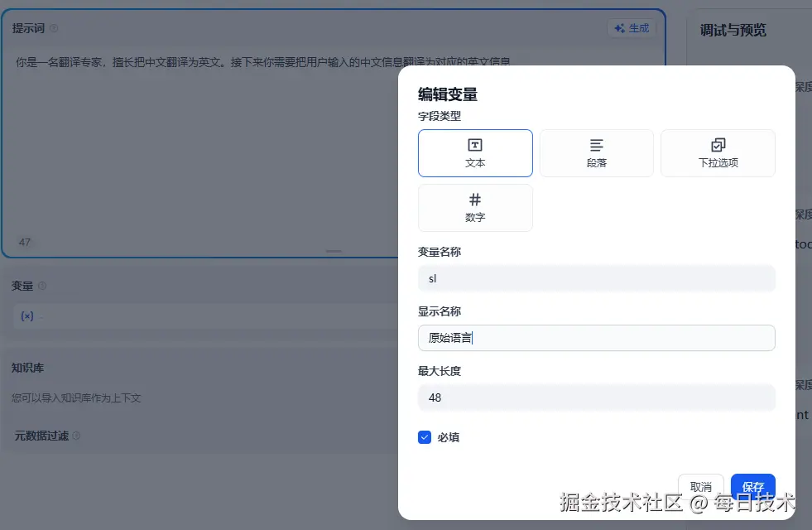The width and height of the screenshot is (812, 530).
Task: Select the 数字 field type option
Action: [475, 208]
